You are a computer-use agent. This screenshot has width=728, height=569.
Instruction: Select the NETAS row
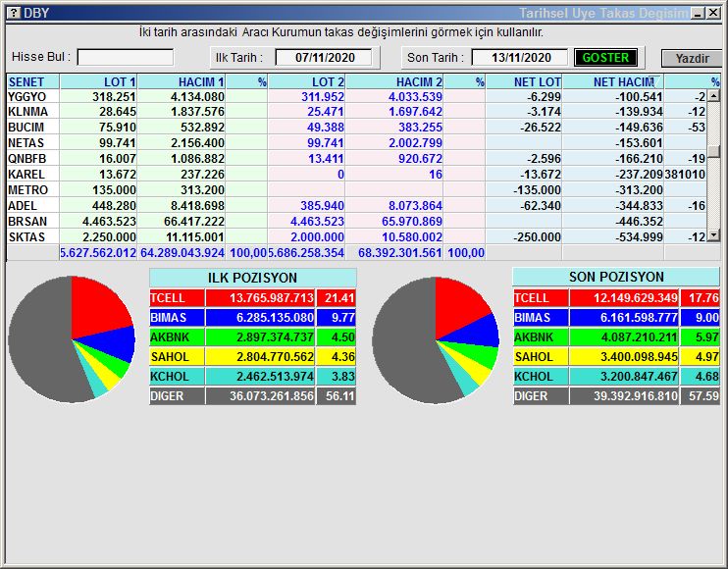click(x=356, y=143)
